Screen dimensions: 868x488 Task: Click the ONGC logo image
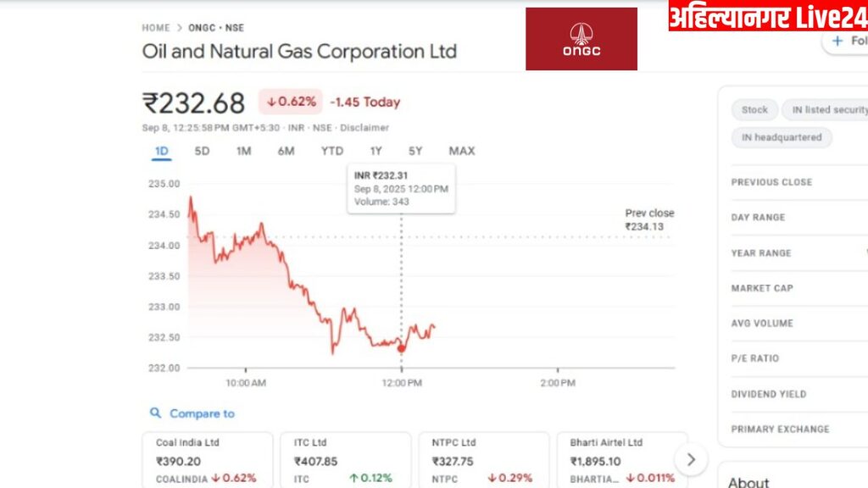[581, 39]
